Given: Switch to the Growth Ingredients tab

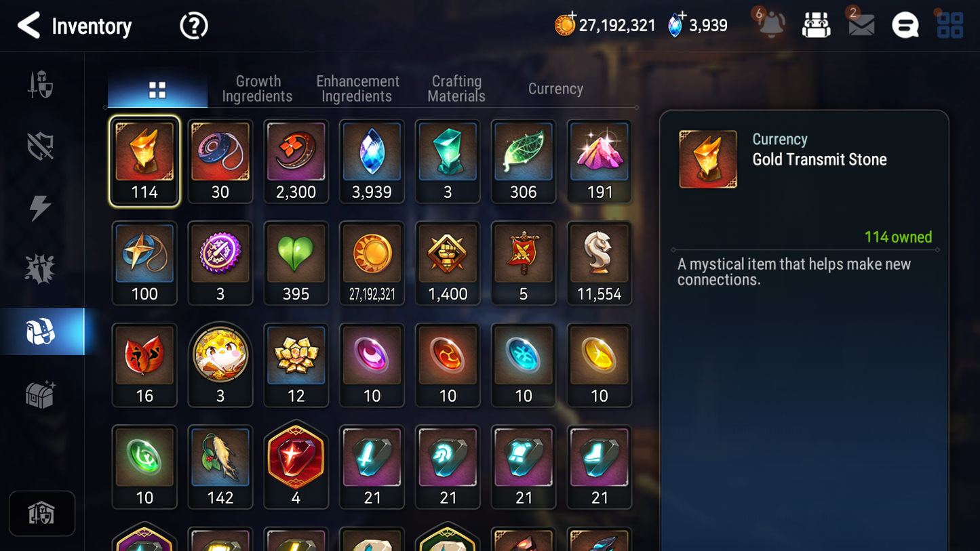Looking at the screenshot, I should click(257, 89).
